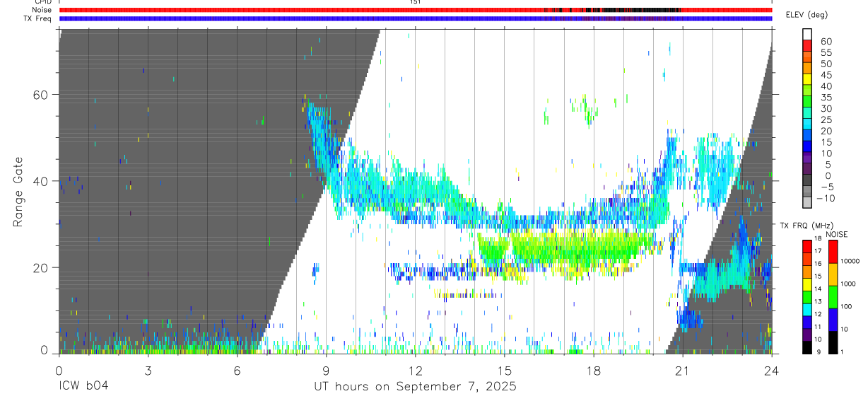Select the yellow segment of TX FRQ color bar
This screenshot has width=868, height=401.
click(807, 283)
